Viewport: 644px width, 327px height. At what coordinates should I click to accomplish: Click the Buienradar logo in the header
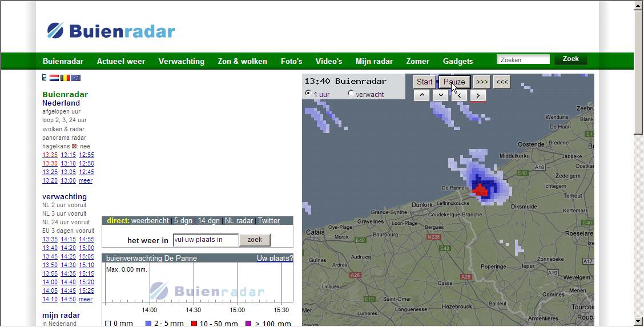tap(111, 31)
